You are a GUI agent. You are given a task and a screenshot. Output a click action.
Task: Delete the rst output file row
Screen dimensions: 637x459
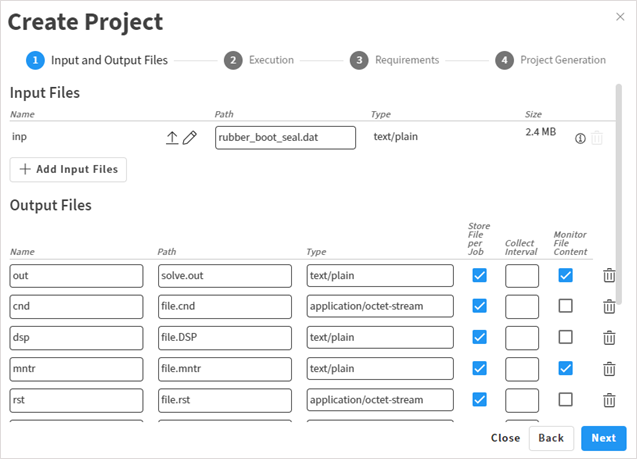(609, 400)
